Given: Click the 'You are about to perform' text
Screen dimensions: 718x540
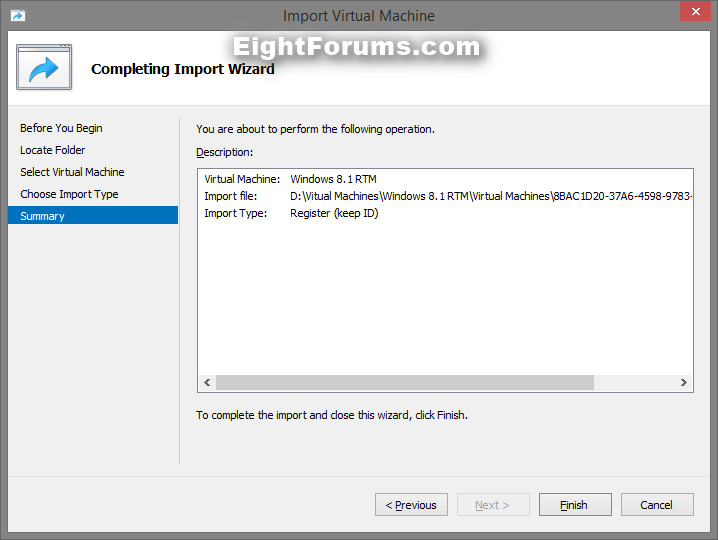Looking at the screenshot, I should tap(315, 129).
